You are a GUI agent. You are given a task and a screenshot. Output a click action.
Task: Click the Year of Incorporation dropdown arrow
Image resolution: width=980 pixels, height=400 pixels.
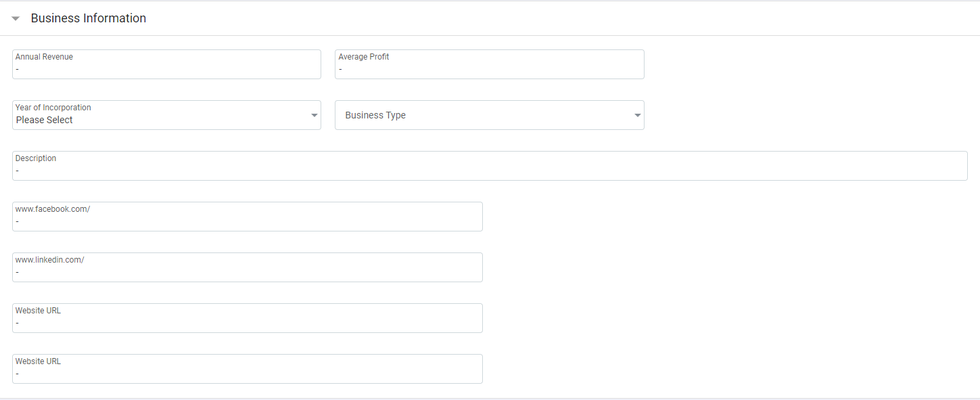pos(314,116)
